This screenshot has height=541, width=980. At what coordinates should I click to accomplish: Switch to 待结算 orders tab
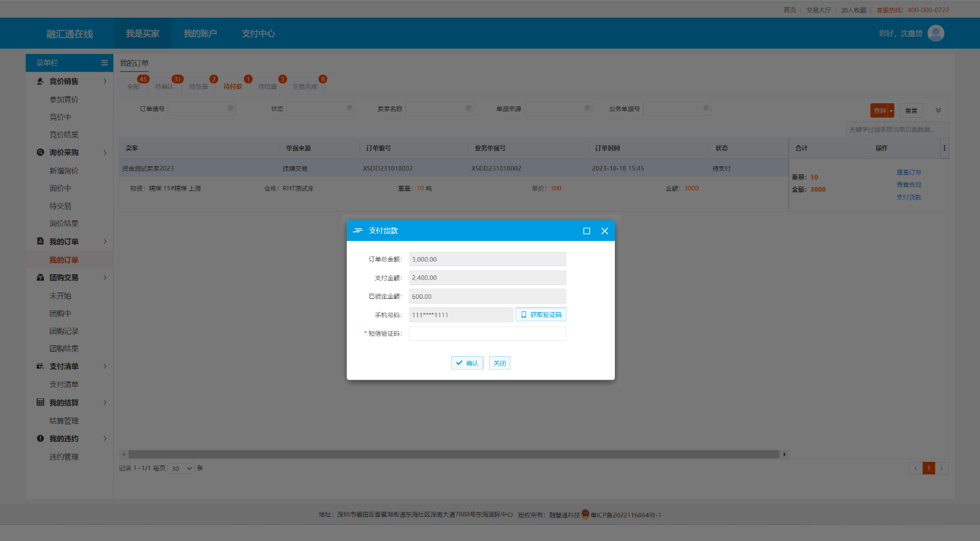[x=268, y=87]
